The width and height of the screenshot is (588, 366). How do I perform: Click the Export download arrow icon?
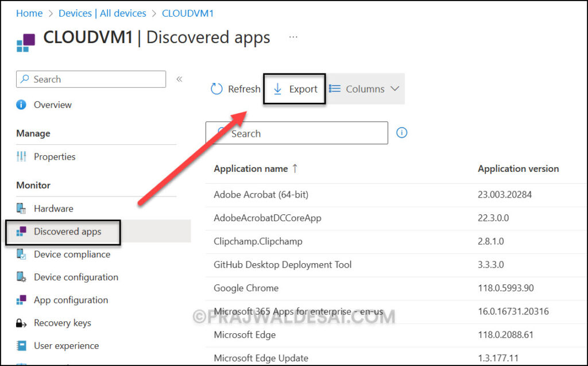point(277,89)
